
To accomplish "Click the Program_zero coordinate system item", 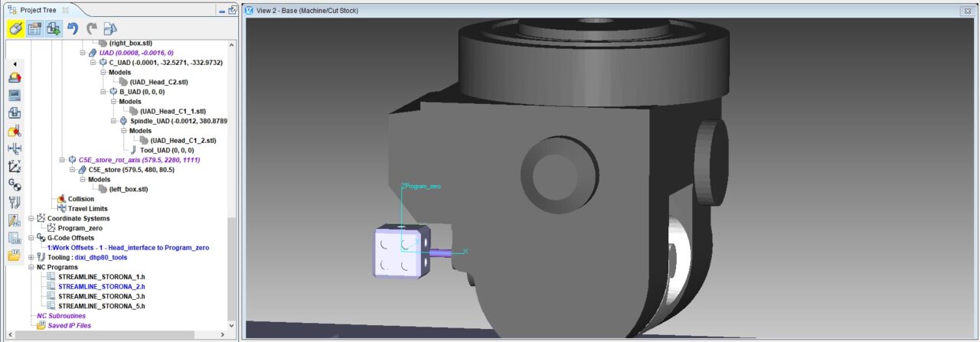I will [x=80, y=228].
